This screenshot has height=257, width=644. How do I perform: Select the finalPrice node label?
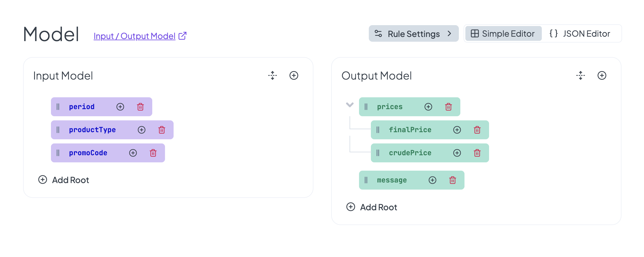[410, 130]
